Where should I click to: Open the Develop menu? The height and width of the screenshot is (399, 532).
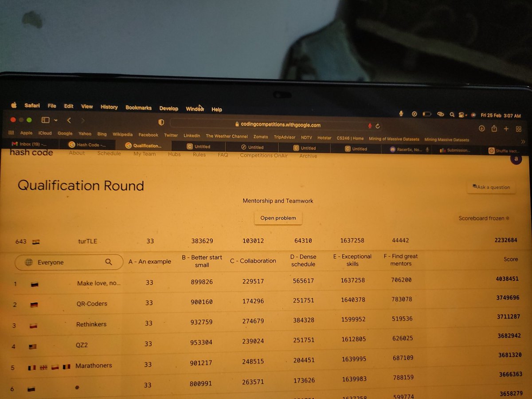tap(168, 108)
